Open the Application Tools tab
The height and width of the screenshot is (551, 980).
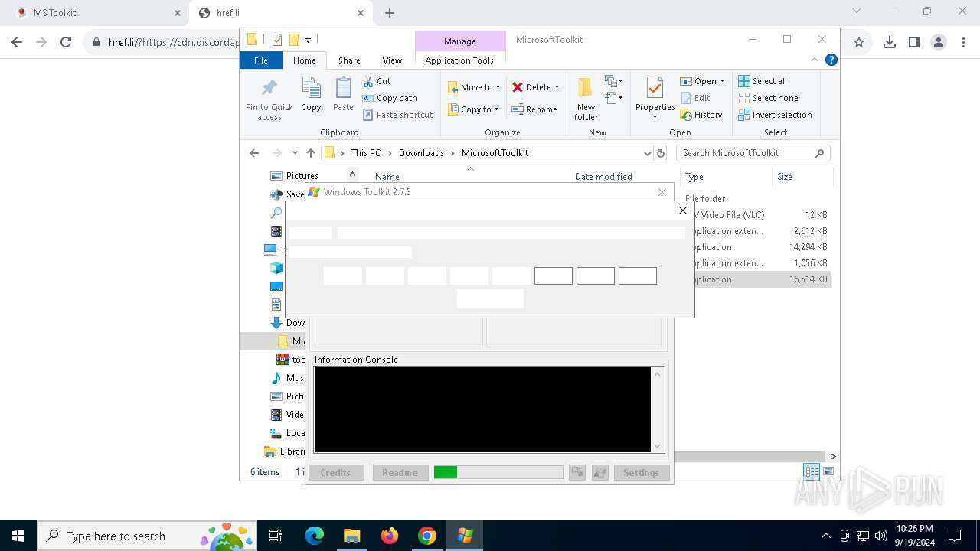point(459,60)
